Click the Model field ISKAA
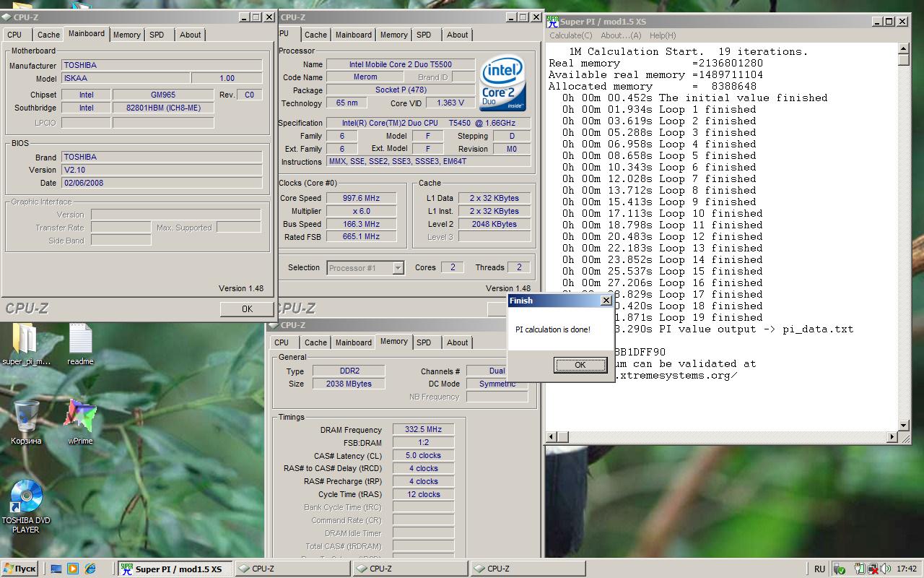This screenshot has width=924, height=578. click(126, 78)
